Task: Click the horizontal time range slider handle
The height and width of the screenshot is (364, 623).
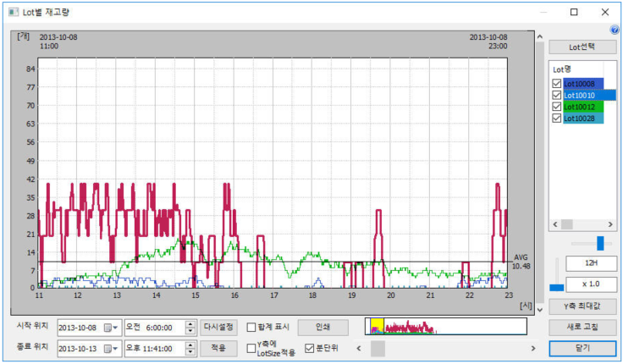Action: pos(601,243)
